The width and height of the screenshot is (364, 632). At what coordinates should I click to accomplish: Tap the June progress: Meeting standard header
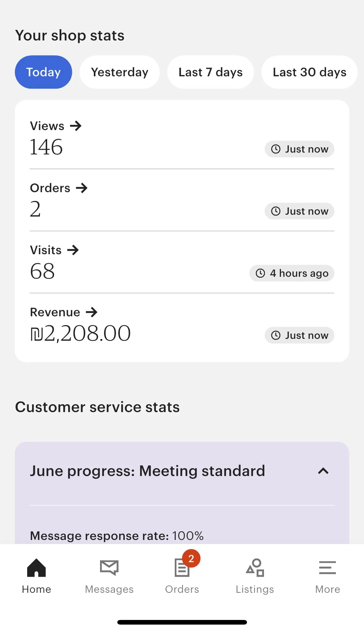coord(148,471)
